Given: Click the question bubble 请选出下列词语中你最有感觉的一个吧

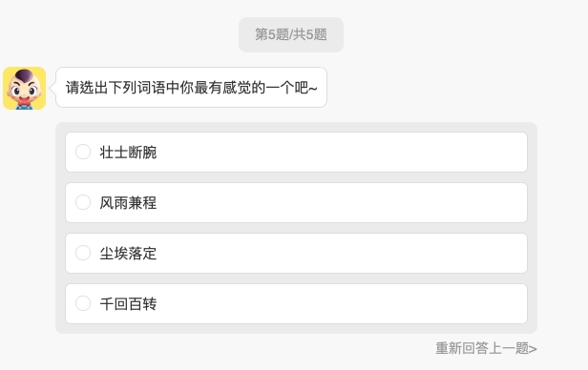Looking at the screenshot, I should (x=191, y=88).
